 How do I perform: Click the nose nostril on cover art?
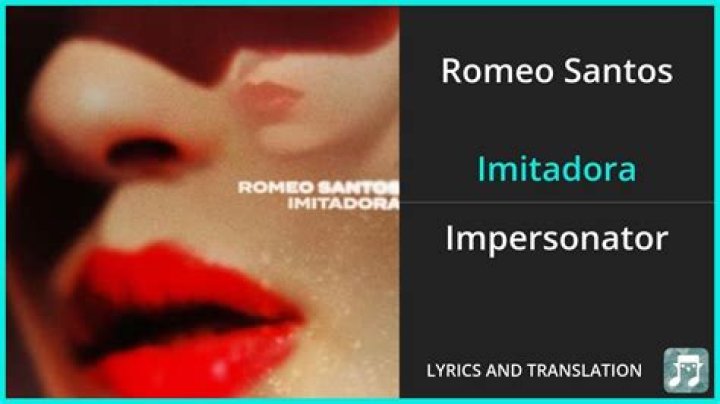[x=141, y=153]
